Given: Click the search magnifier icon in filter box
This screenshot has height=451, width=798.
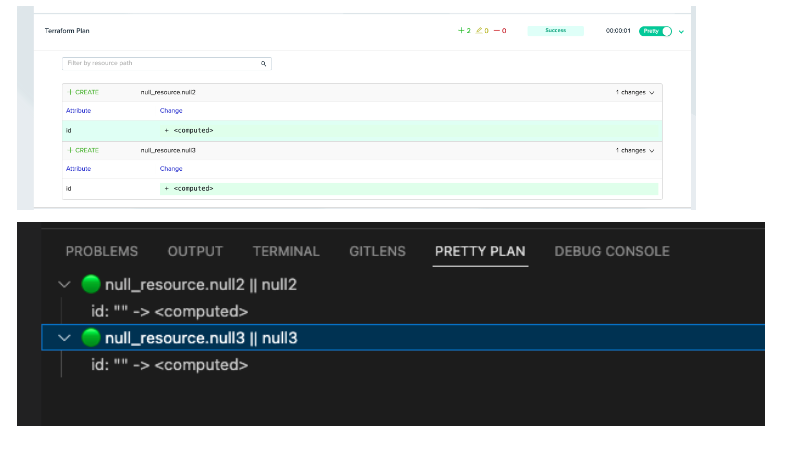Looking at the screenshot, I should click(x=263, y=64).
